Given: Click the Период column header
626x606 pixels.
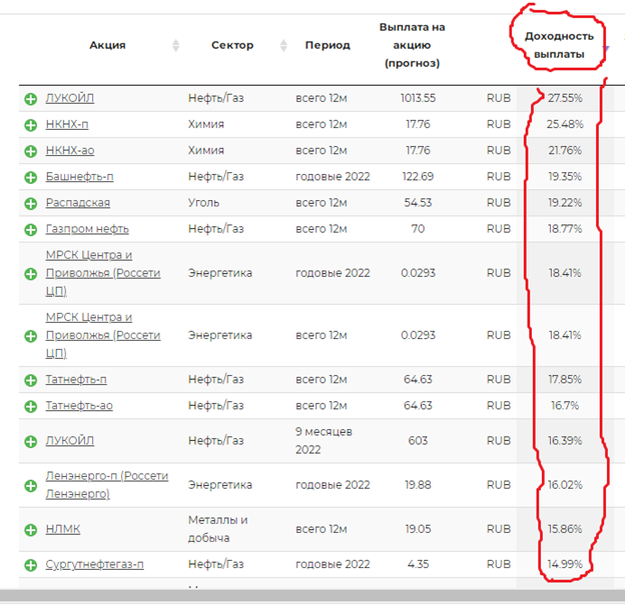Looking at the screenshot, I should (x=328, y=46).
